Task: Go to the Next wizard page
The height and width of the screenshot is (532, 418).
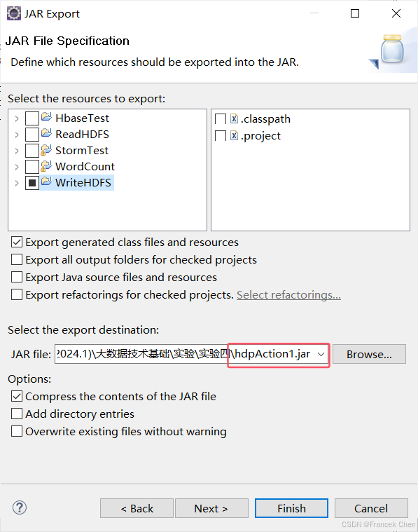Action: click(x=211, y=508)
